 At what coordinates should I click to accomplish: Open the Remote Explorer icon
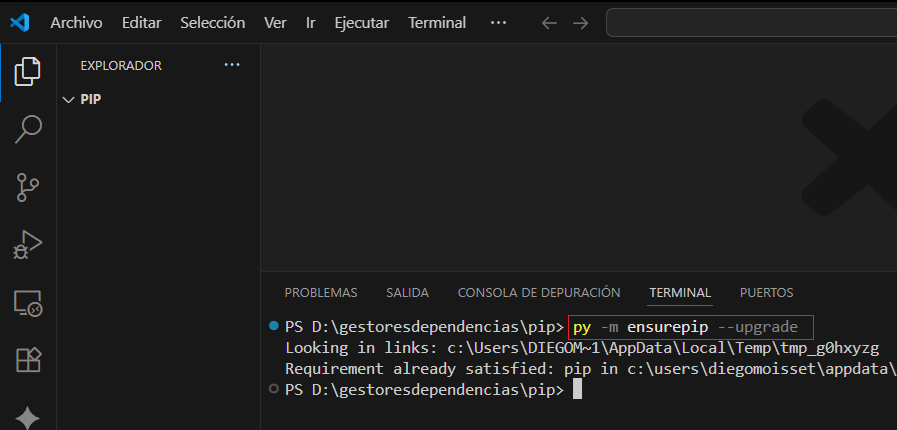[28, 302]
